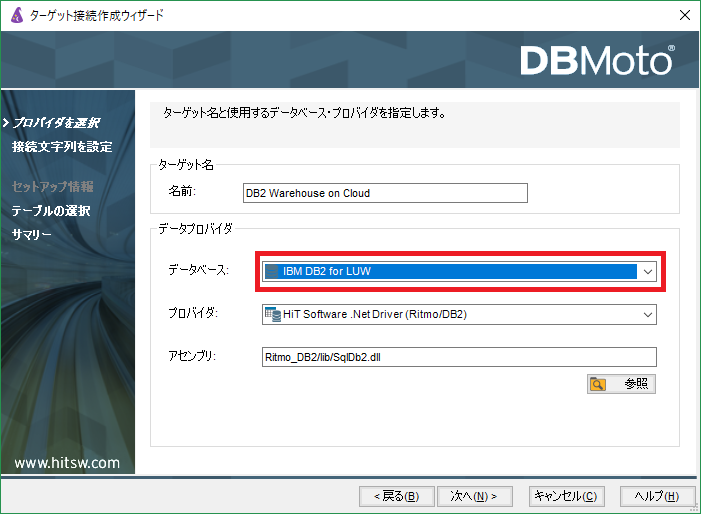Click the IBM DB2 database icon in dropdown
This screenshot has height=514, width=701.
tap(271, 271)
